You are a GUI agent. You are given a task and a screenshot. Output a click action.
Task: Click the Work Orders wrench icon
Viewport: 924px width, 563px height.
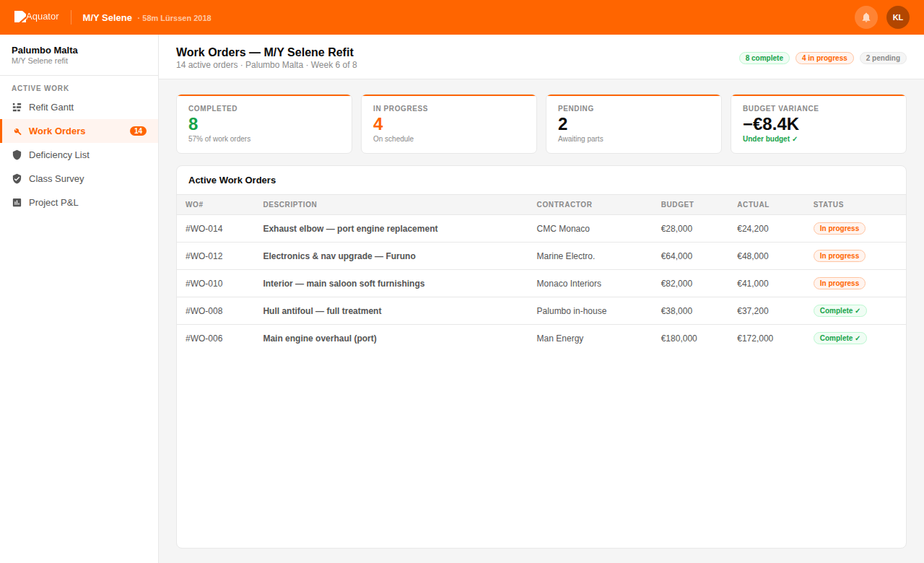17,131
